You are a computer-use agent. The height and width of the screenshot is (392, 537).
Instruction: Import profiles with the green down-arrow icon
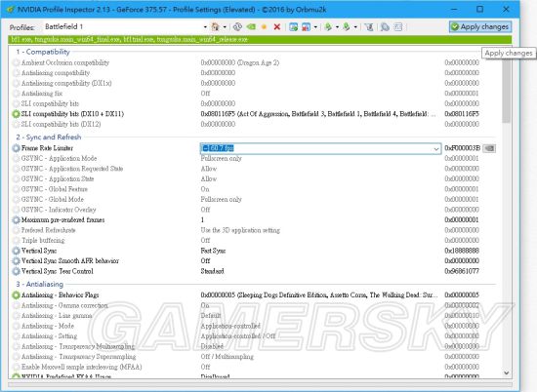click(x=347, y=26)
